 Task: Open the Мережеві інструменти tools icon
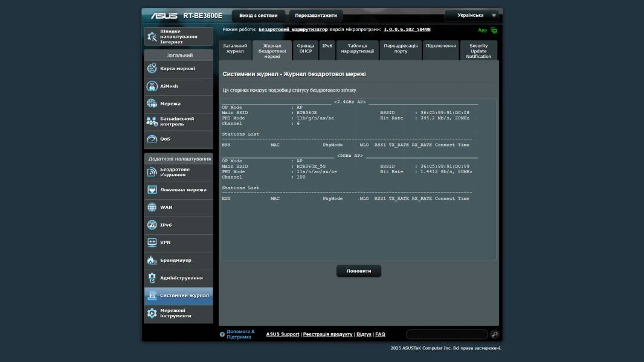tap(152, 313)
